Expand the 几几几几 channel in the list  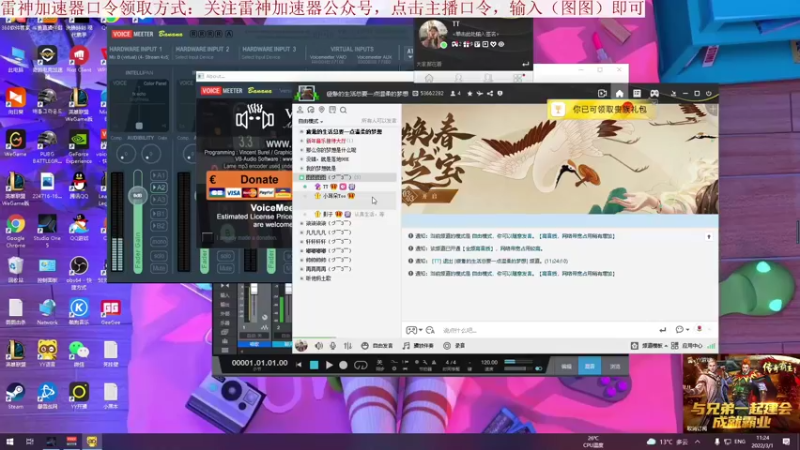[302, 233]
